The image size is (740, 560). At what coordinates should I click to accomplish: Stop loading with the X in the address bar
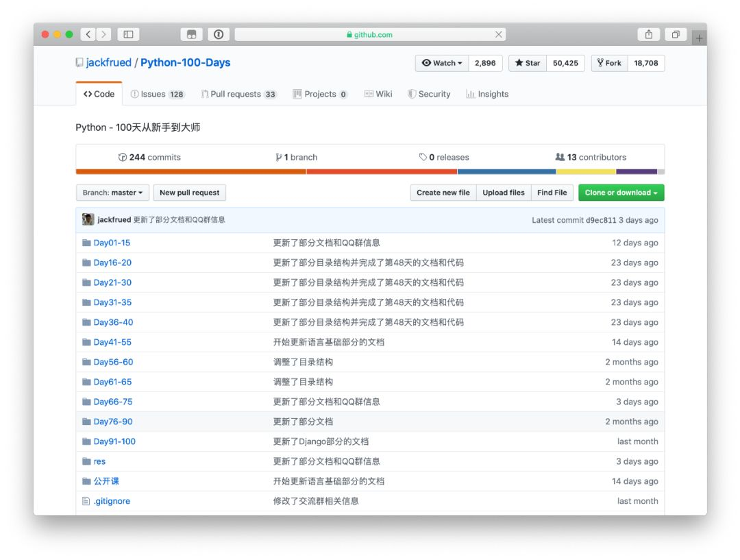(x=498, y=34)
